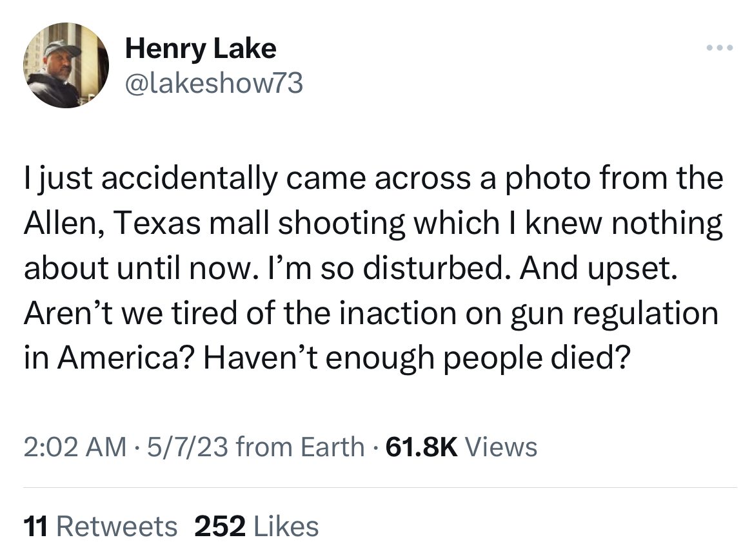Click the bold 61.8K view count
Viewport: 743px width, 560px height.
(x=421, y=447)
